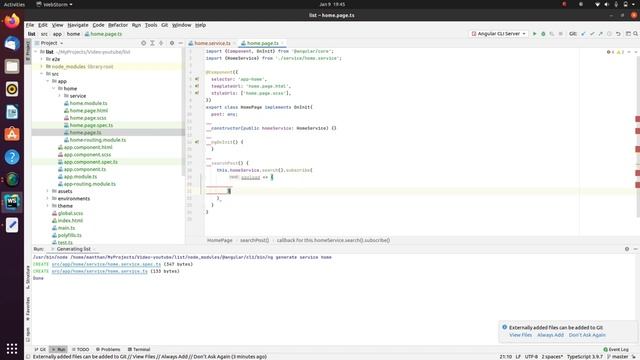
Task: Open the TODO tool window tab
Action: 80,349
